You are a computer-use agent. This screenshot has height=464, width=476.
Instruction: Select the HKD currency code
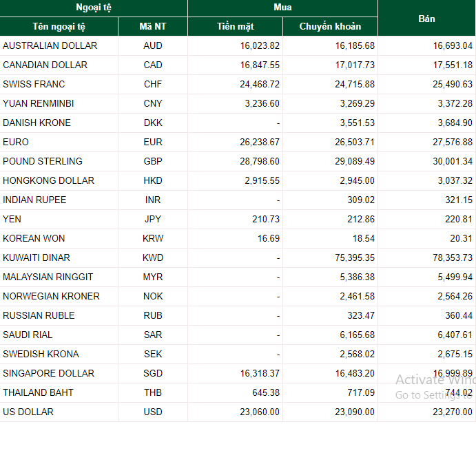pos(153,180)
